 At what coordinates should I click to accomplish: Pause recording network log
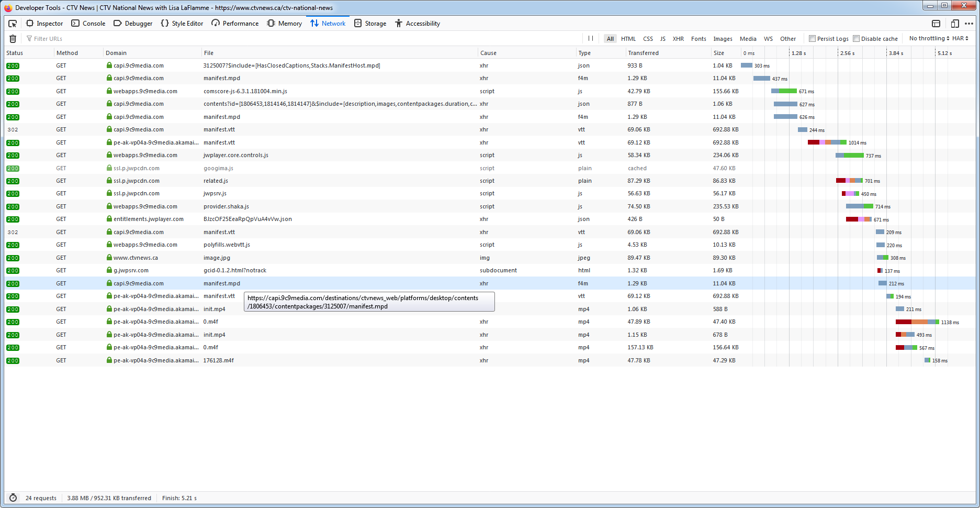(591, 38)
